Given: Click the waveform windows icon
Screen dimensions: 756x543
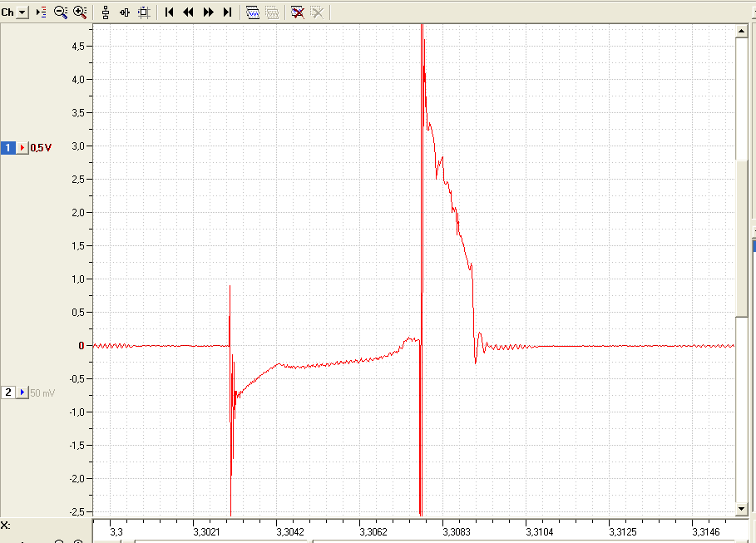Looking at the screenshot, I should pyautogui.click(x=253, y=12).
